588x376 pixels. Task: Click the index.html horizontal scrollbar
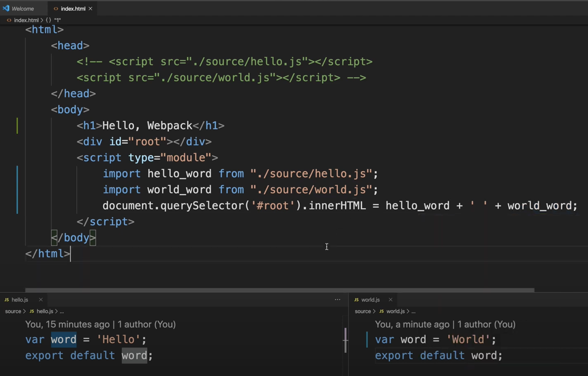click(x=280, y=290)
